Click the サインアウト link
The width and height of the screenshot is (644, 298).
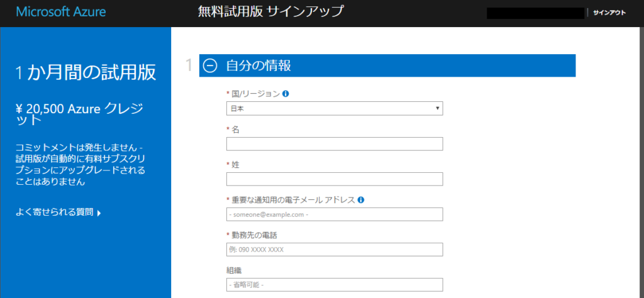[x=609, y=13]
